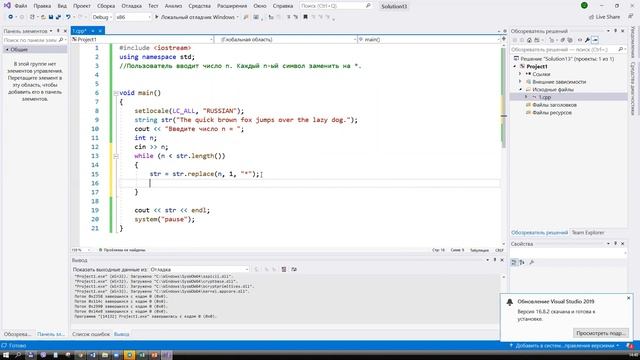
Task: Click the taskbar search icon
Action: pos(18,355)
